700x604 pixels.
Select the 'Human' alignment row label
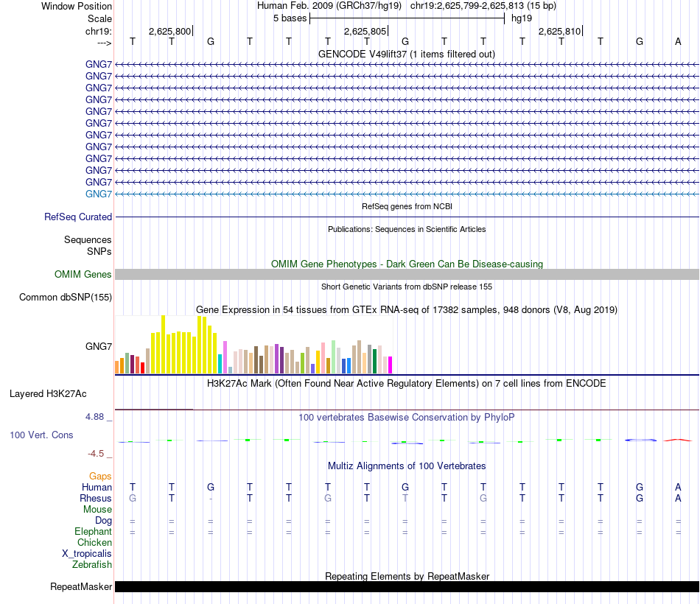click(97, 487)
